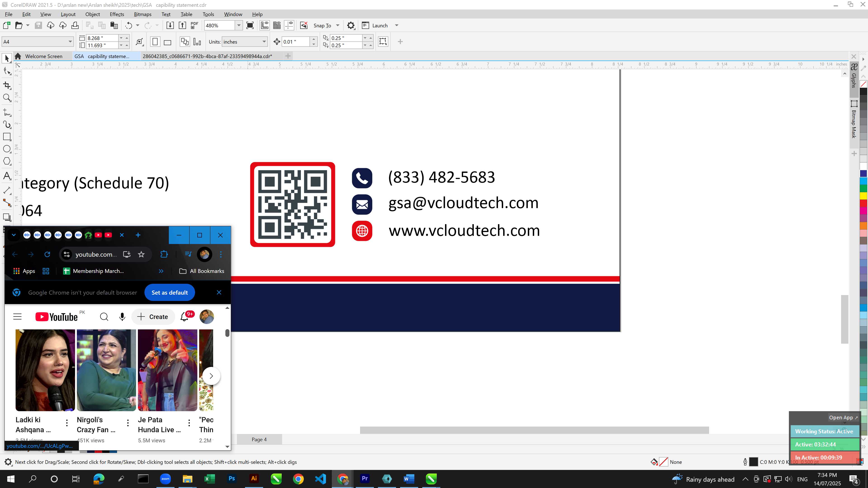Select the Parallel Dimension tool in toolbox

(7, 190)
